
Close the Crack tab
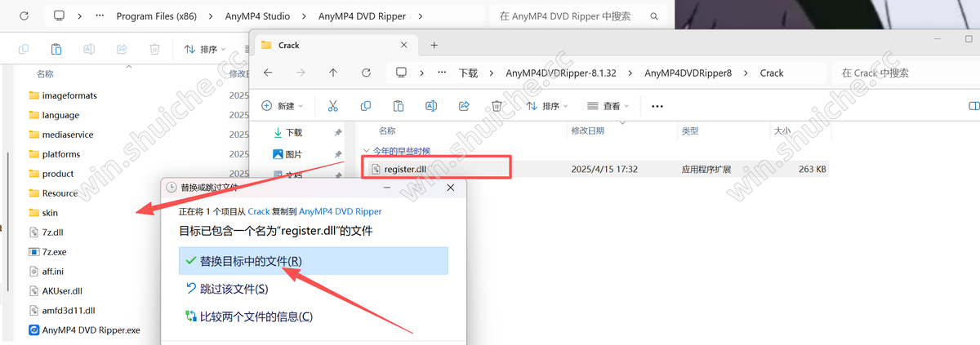402,46
